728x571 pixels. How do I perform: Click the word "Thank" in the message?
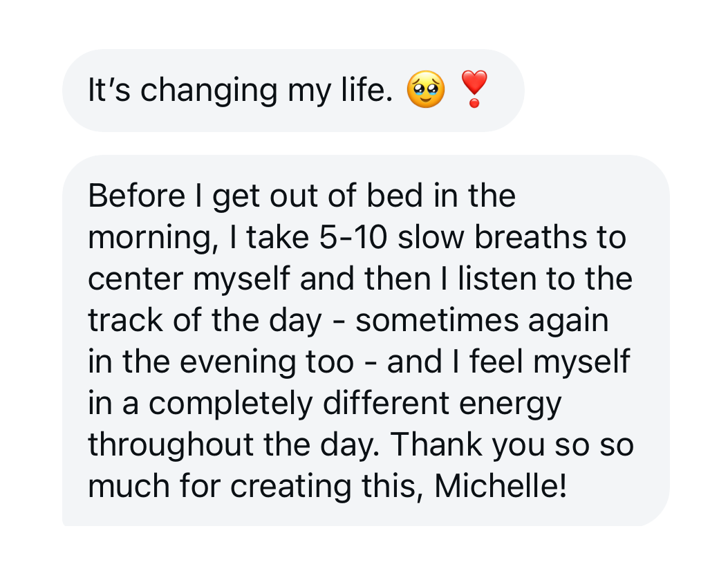tap(436, 444)
